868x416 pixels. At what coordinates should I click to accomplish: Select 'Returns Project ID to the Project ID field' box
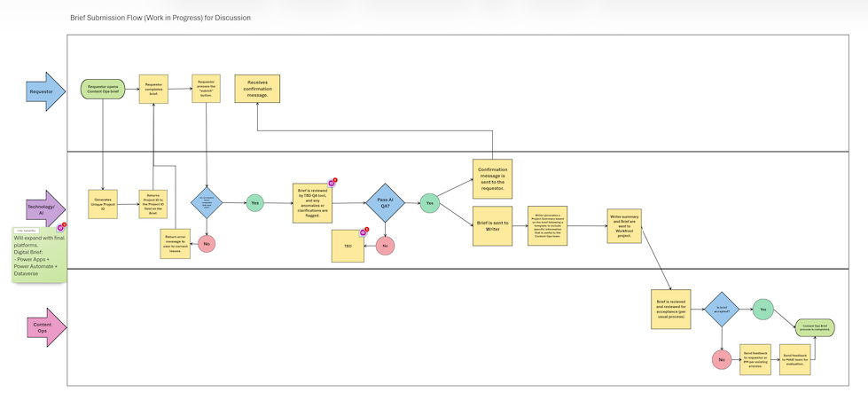[153, 204]
